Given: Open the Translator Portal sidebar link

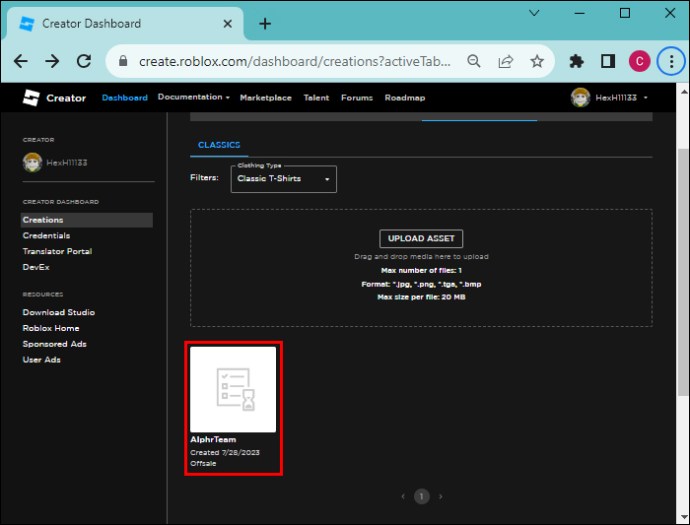Looking at the screenshot, I should click(x=57, y=251).
